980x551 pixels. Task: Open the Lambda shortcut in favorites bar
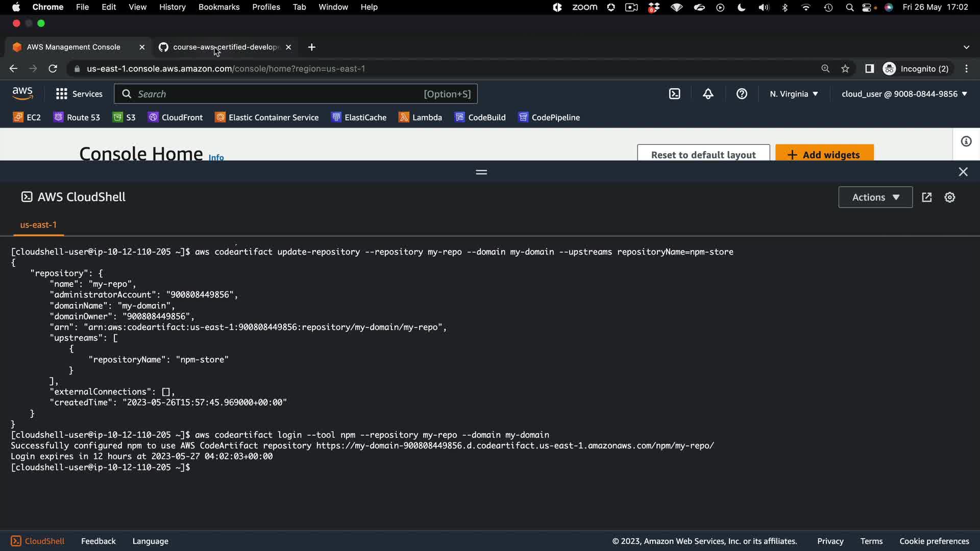(420, 117)
